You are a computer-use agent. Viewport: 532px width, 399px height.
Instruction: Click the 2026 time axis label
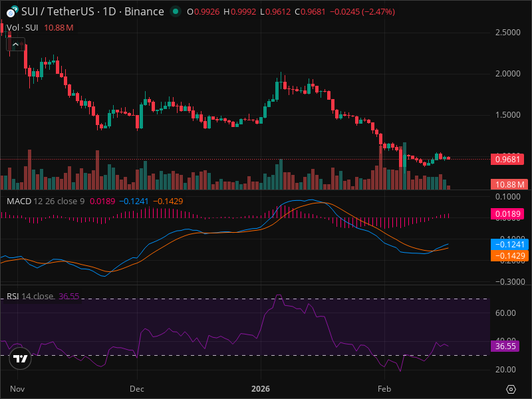tap(261, 389)
